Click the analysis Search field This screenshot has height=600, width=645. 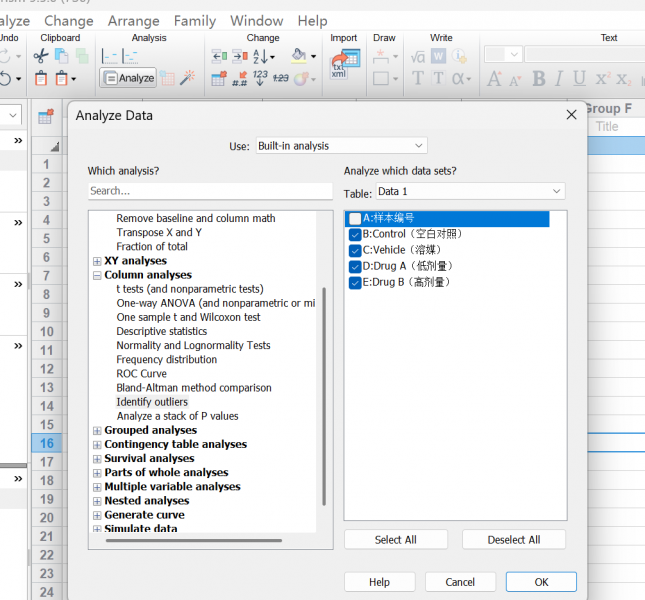click(210, 191)
